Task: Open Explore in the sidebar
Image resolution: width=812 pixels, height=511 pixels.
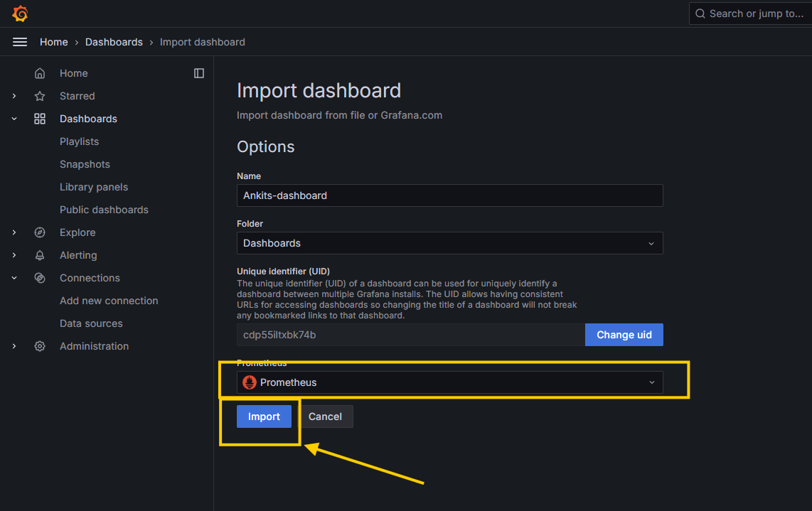Action: (78, 232)
